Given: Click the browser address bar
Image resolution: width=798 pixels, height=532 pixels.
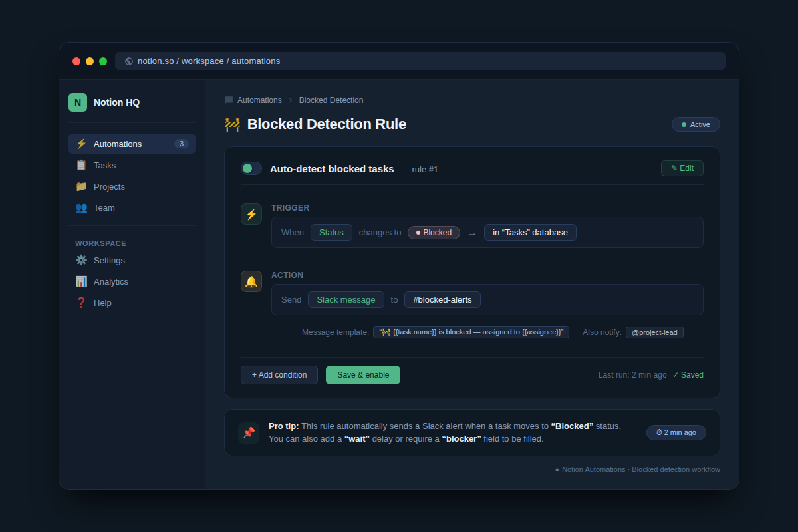Looking at the screenshot, I should pyautogui.click(x=420, y=61).
